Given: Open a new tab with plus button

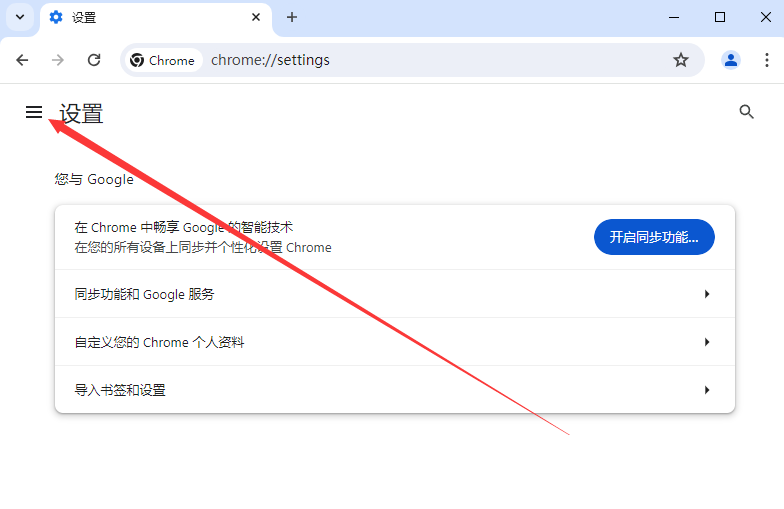Looking at the screenshot, I should click(292, 17).
